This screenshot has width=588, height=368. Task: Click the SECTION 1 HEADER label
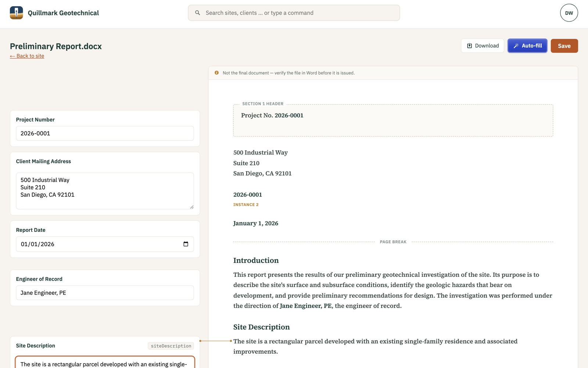tap(263, 104)
